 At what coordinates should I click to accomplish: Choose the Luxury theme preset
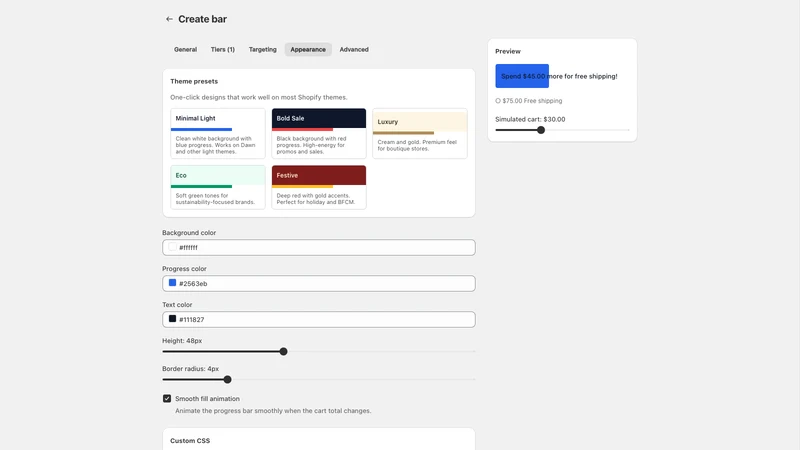419,133
